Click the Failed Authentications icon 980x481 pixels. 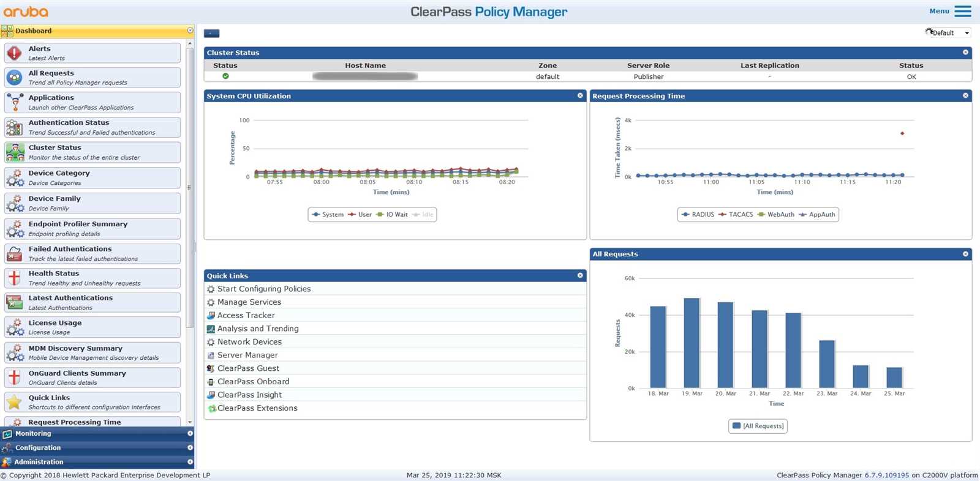coord(14,254)
